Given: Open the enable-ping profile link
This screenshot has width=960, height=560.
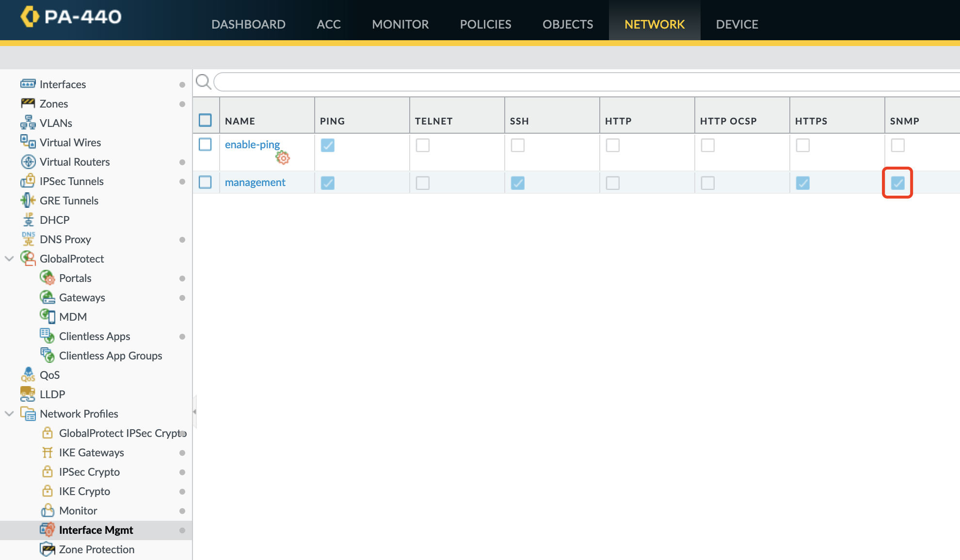Looking at the screenshot, I should point(252,144).
